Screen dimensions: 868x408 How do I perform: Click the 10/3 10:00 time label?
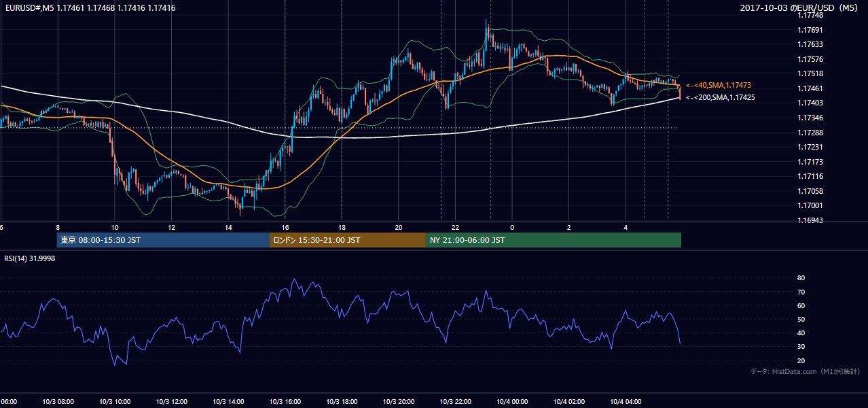[x=115, y=401]
